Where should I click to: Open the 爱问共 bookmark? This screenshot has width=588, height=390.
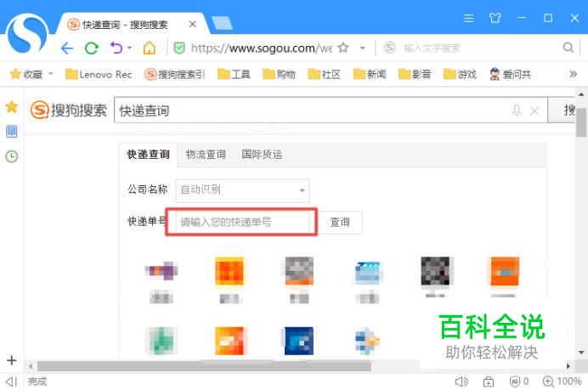[511, 74]
